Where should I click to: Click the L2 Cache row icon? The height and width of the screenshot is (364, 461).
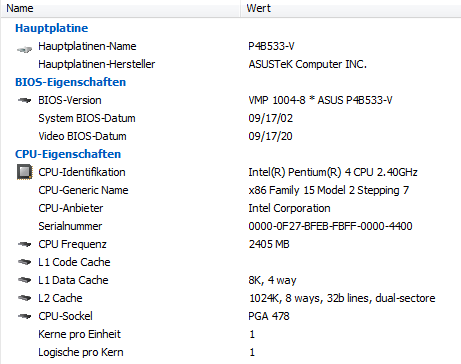tap(24, 298)
